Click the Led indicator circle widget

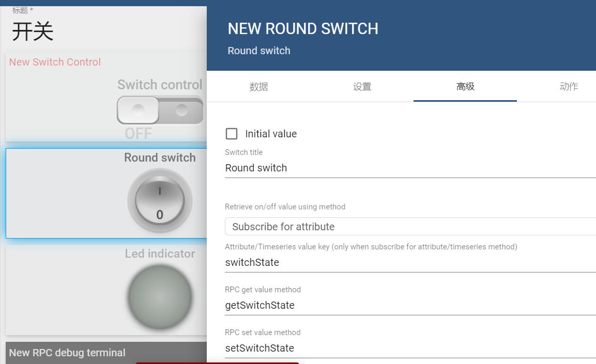pos(160,297)
